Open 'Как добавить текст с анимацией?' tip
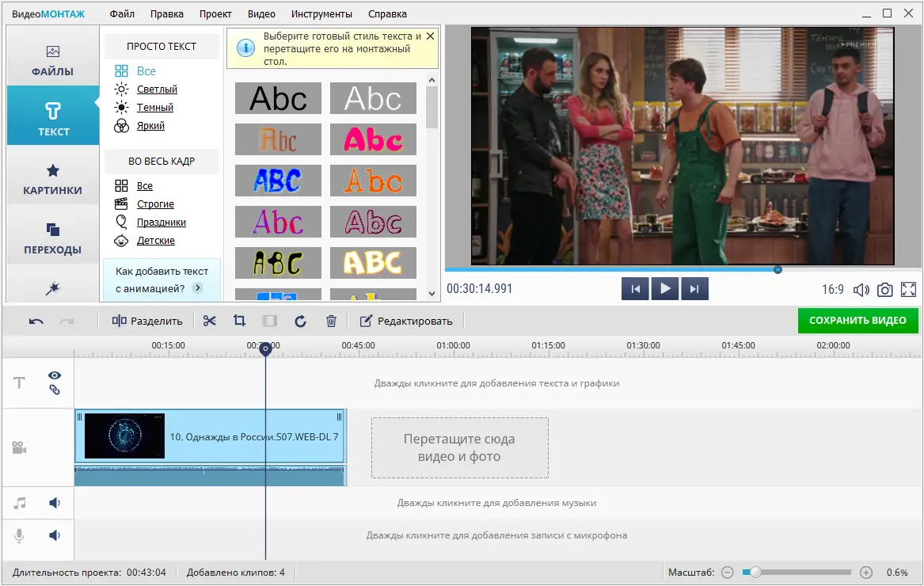 click(x=162, y=280)
